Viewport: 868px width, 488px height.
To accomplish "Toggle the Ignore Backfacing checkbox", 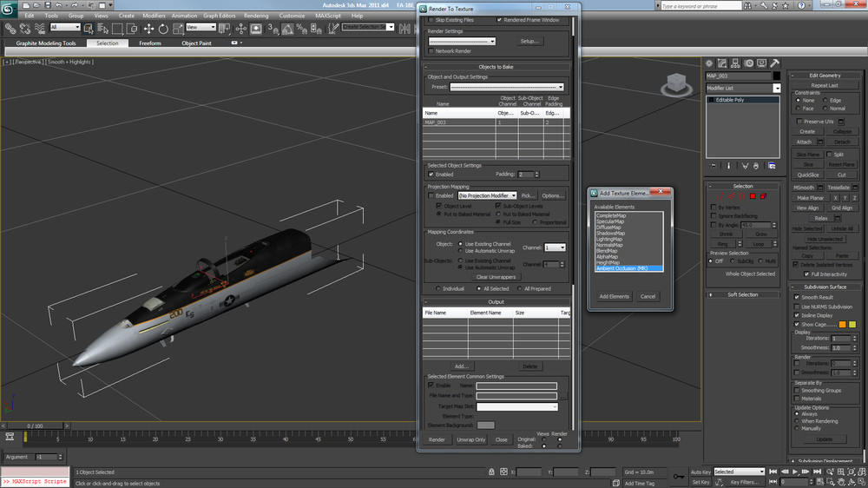I will (713, 215).
